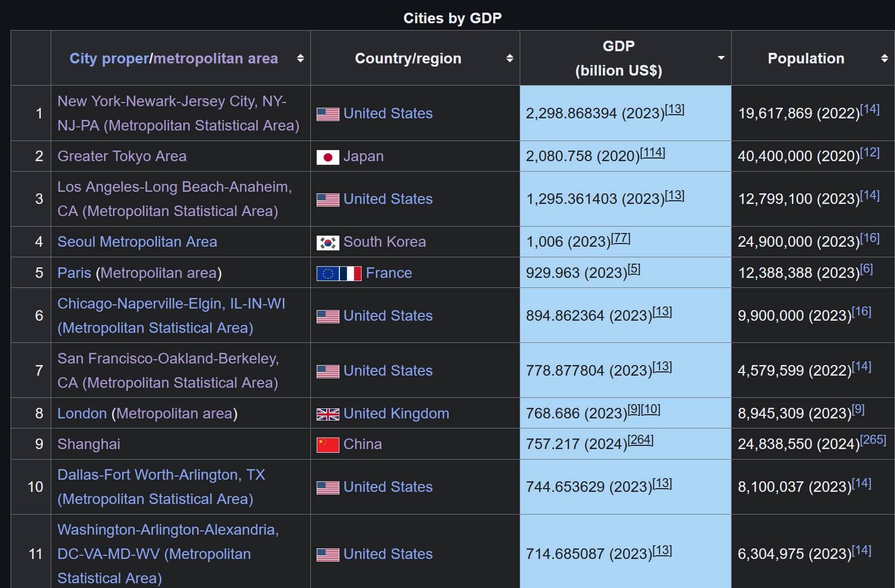This screenshot has height=588, width=895.
Task: Open Los Angeles-Long Beach-Anaheim link
Action: 174,199
